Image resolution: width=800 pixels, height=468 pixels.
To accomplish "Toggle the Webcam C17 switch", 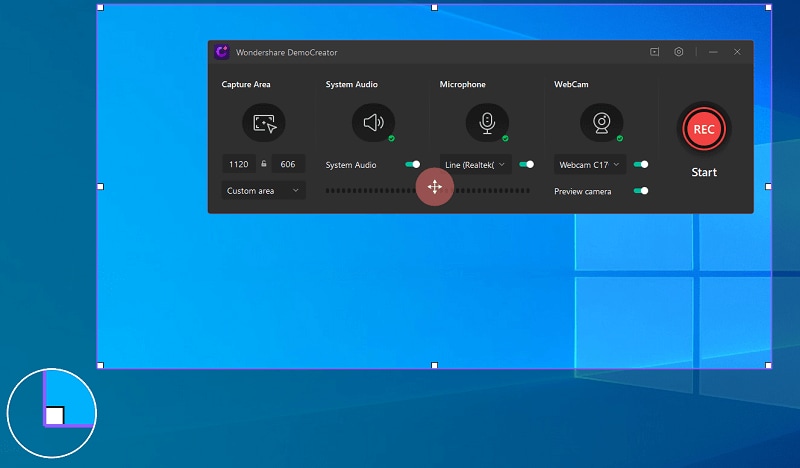I will pyautogui.click(x=641, y=164).
